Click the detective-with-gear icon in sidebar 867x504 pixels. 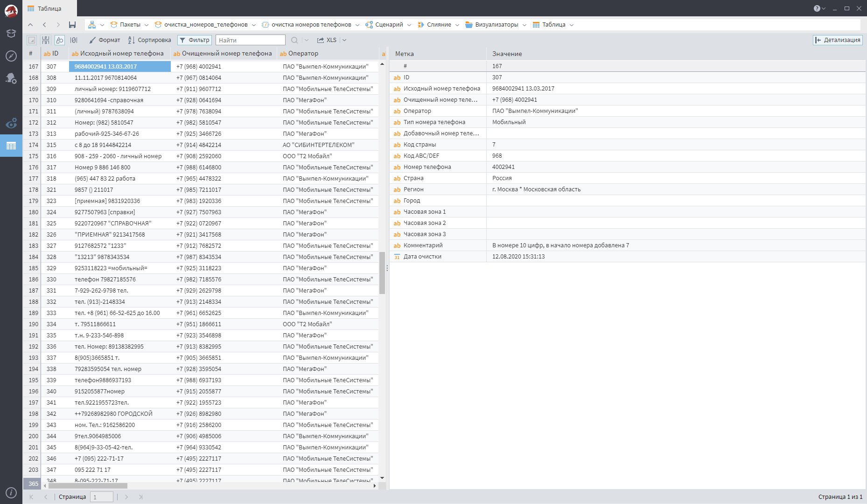point(11,78)
